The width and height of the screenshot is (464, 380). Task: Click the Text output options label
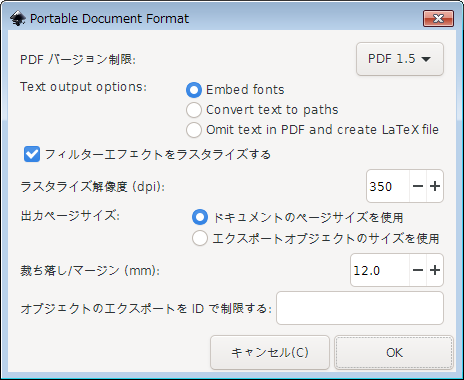coord(83,87)
